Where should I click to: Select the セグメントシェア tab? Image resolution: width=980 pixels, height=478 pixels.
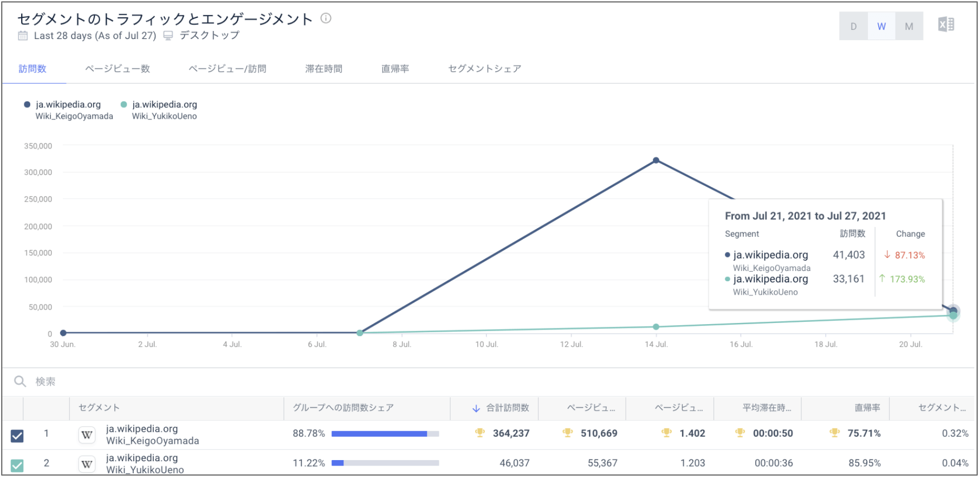[485, 69]
